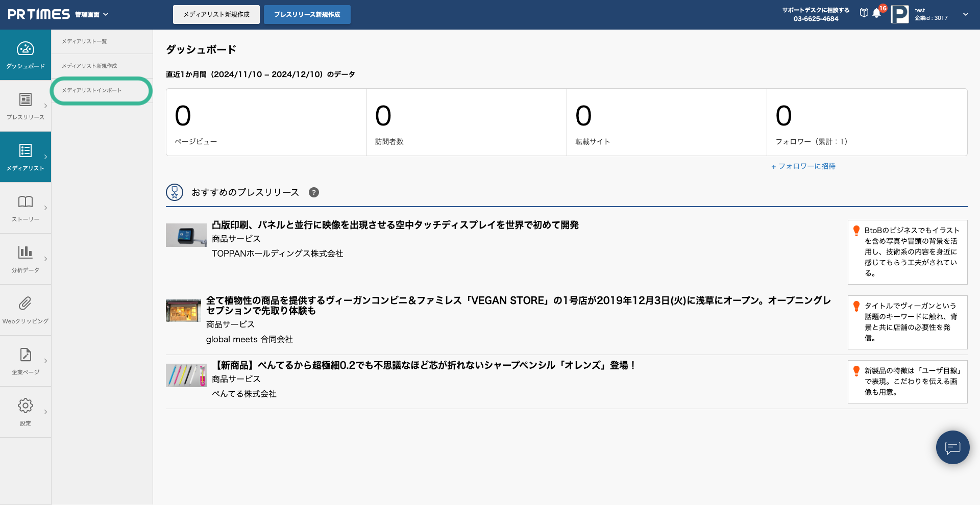Select the Story open-book icon
The image size is (980, 505).
click(25, 201)
